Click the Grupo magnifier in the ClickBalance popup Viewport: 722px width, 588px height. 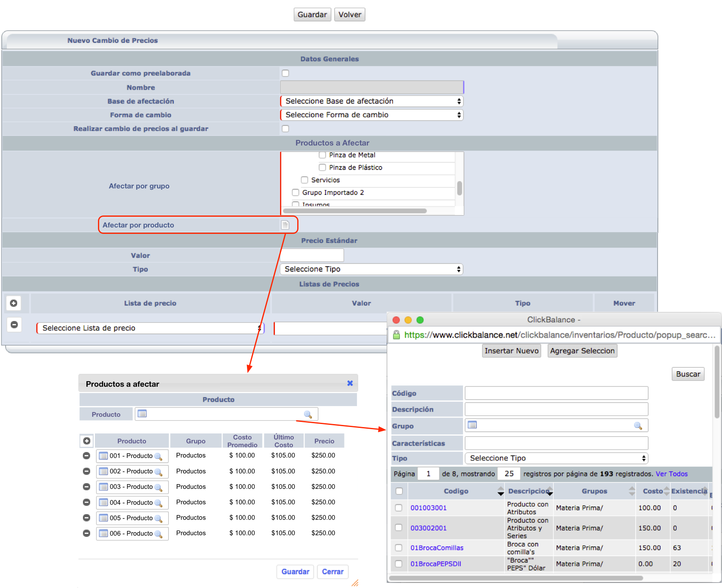pyautogui.click(x=638, y=425)
